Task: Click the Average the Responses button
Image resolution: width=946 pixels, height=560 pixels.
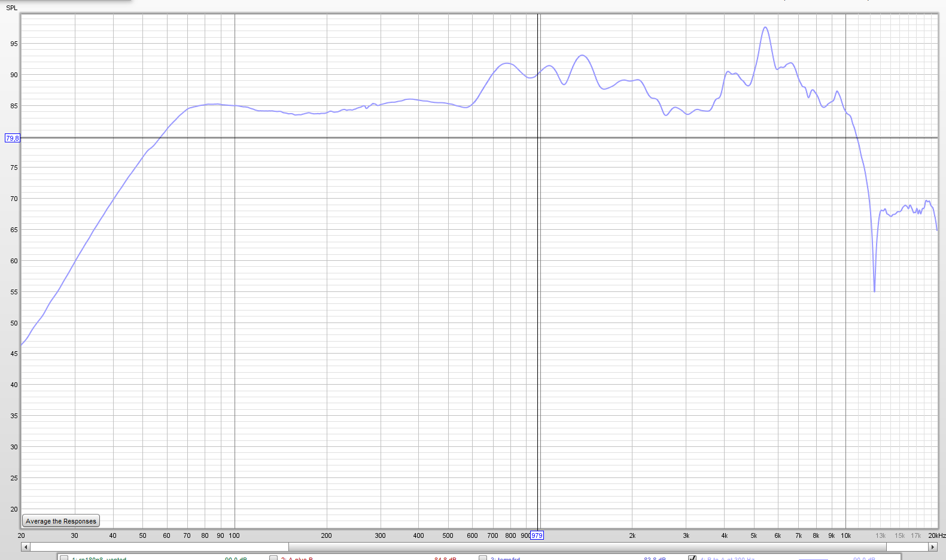Action: pyautogui.click(x=61, y=521)
